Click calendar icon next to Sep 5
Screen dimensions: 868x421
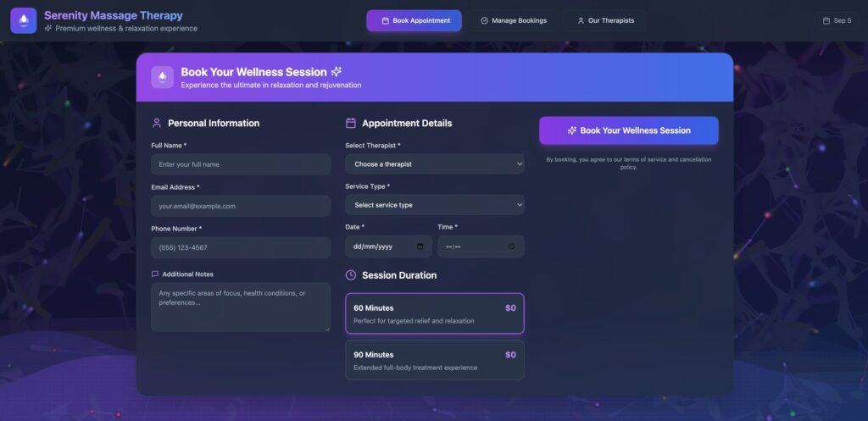[826, 20]
